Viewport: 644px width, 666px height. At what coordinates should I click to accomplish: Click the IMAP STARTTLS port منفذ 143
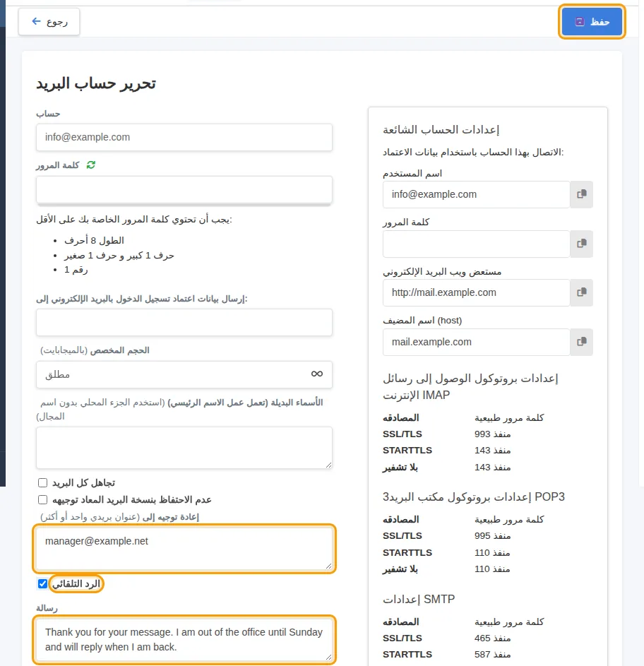tap(493, 450)
